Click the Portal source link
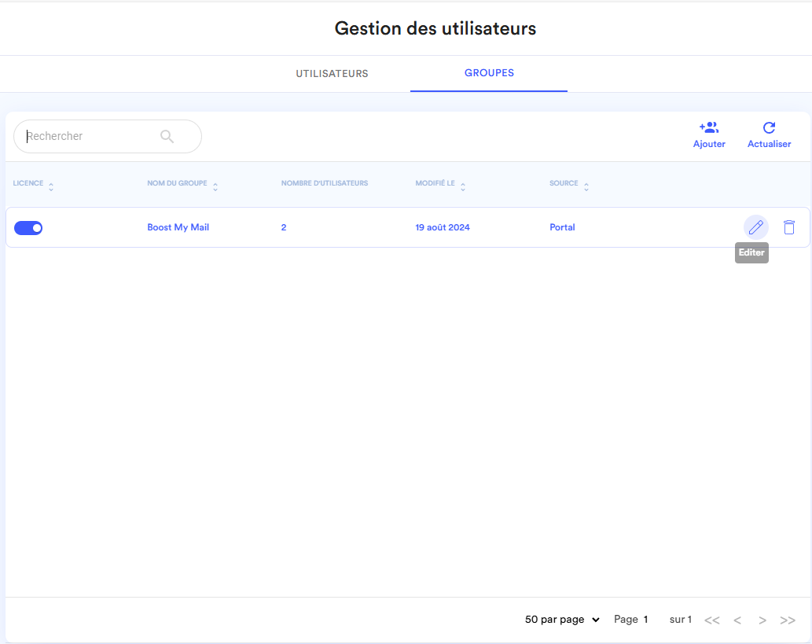Viewport: 812px width, 644px height. tap(562, 227)
